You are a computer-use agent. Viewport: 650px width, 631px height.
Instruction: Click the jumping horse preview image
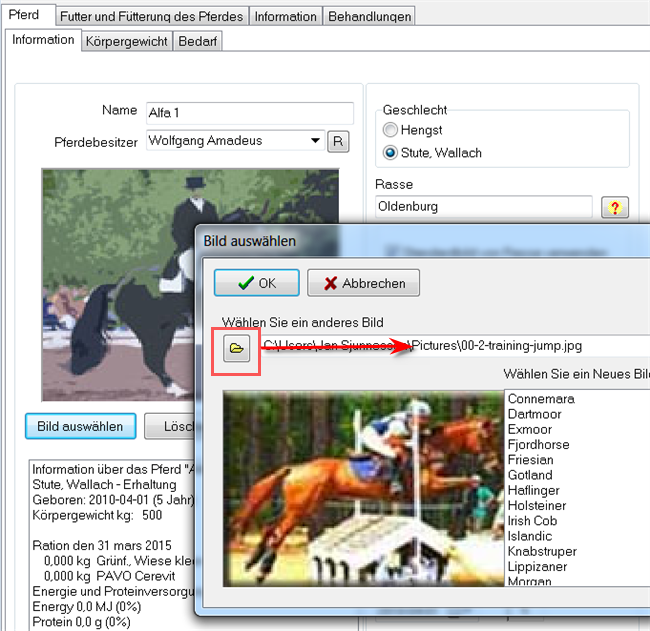(364, 488)
